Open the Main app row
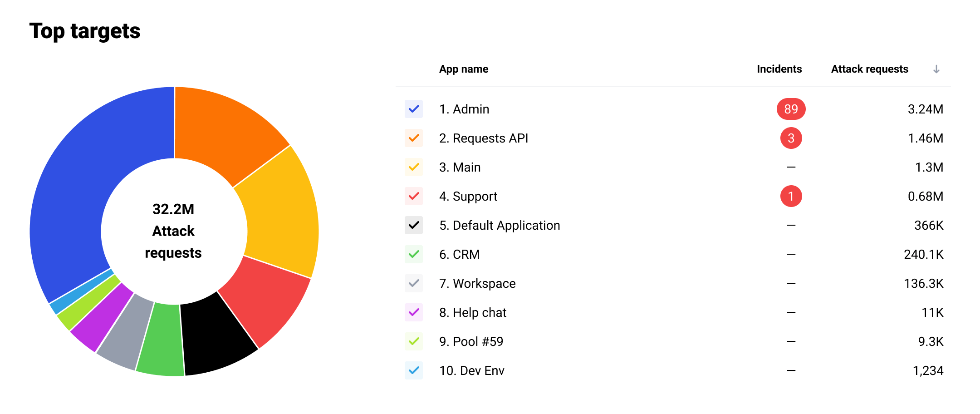 click(x=460, y=167)
